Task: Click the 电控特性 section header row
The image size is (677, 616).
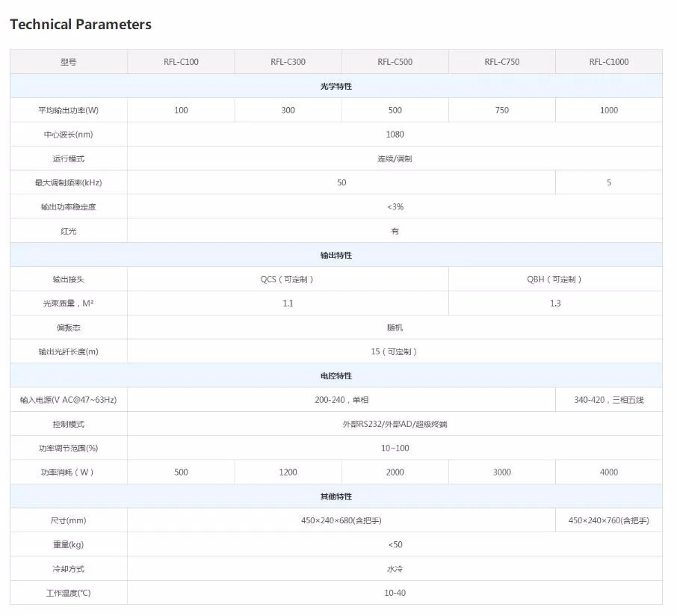Action: [336, 375]
